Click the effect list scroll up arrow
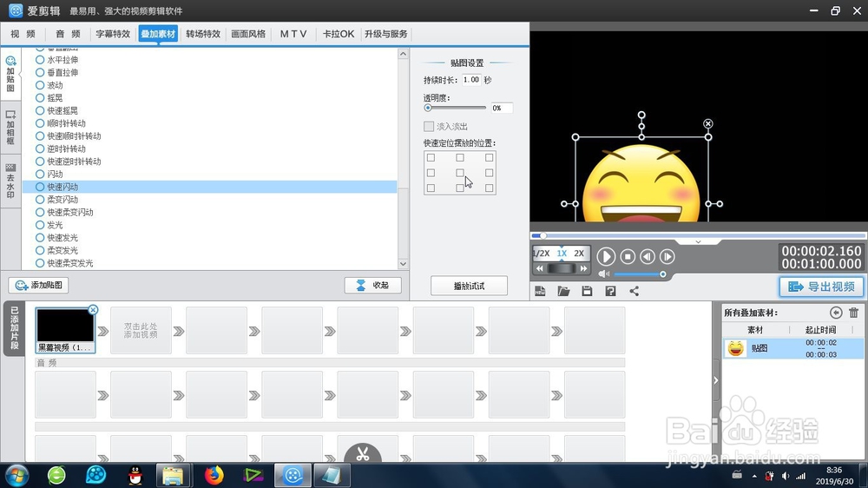The height and width of the screenshot is (488, 868). click(403, 55)
